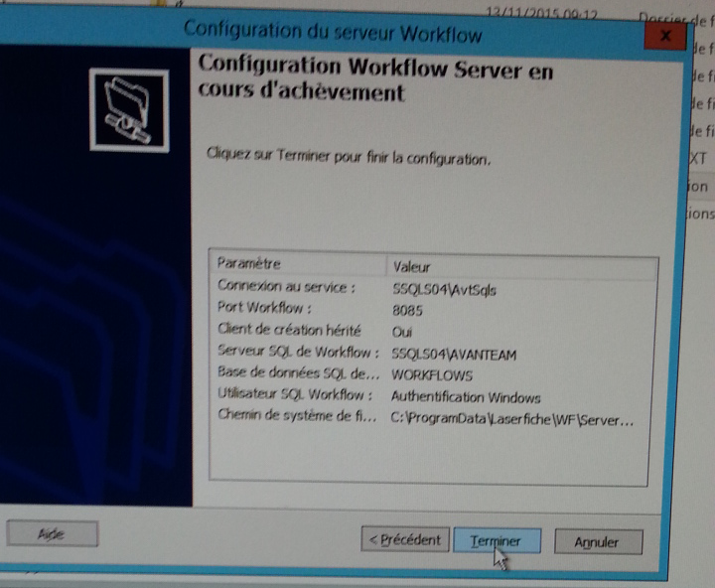Click the 'Cliquez sur Terminer' instruction text

tap(349, 157)
